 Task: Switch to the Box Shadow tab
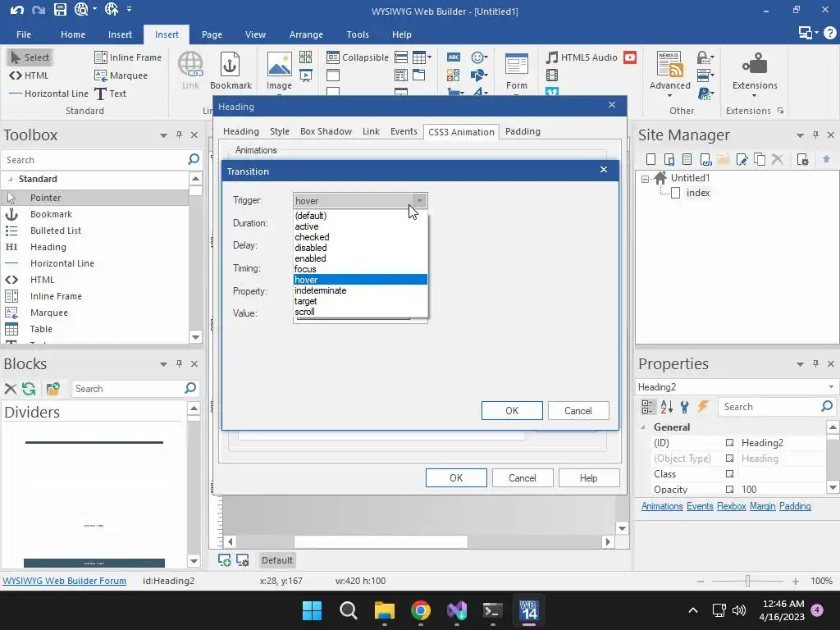click(326, 131)
